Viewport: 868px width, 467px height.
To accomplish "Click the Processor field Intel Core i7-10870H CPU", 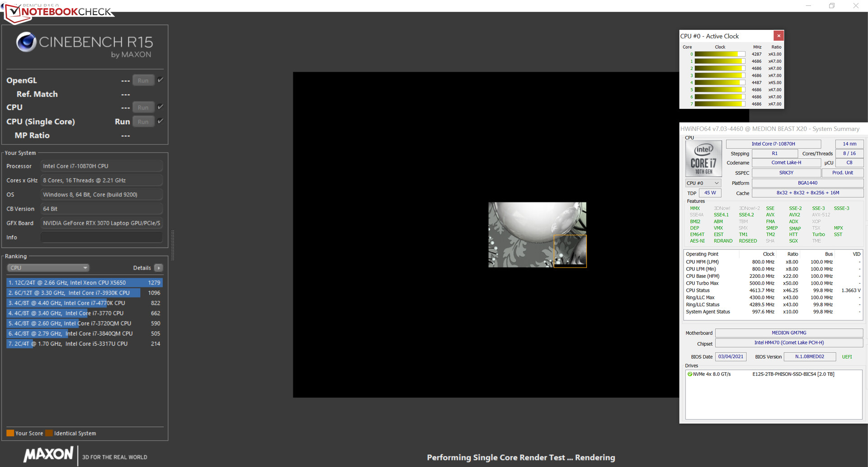I will (102, 166).
